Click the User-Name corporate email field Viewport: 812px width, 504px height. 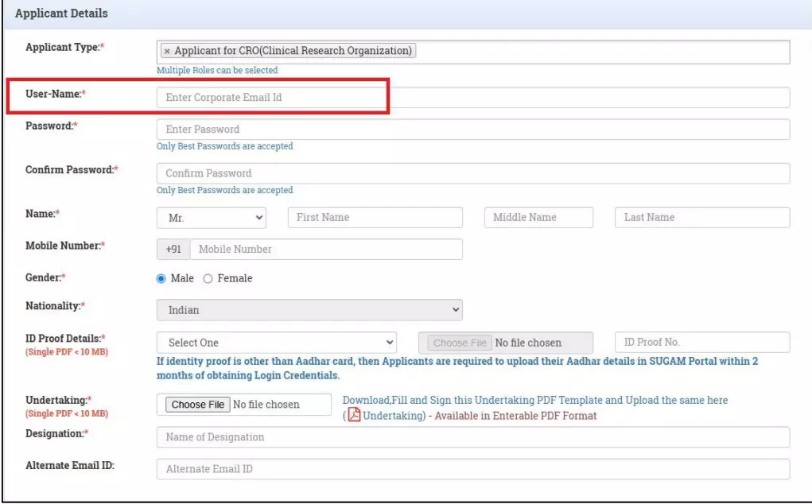click(472, 97)
